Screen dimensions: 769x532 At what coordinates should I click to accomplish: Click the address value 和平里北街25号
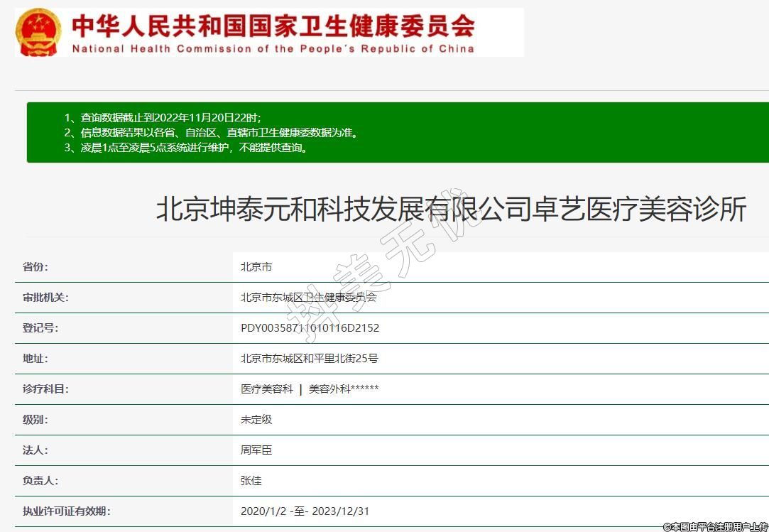coord(310,359)
